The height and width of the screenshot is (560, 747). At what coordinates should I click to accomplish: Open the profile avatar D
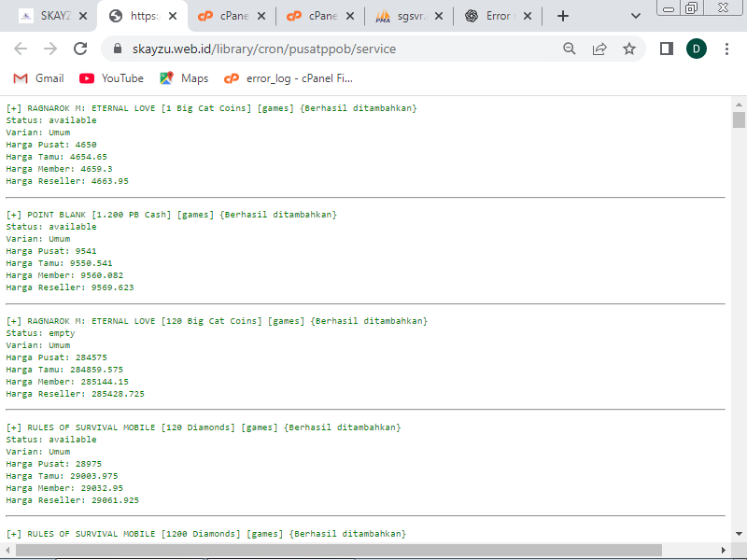coord(697,49)
